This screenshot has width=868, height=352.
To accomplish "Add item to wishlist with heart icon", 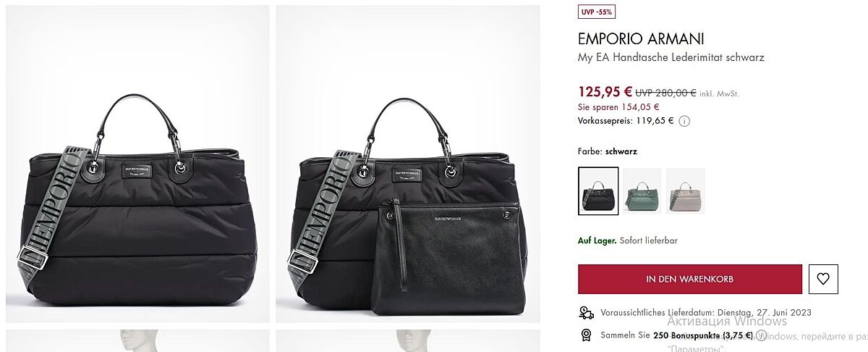I will [x=823, y=279].
